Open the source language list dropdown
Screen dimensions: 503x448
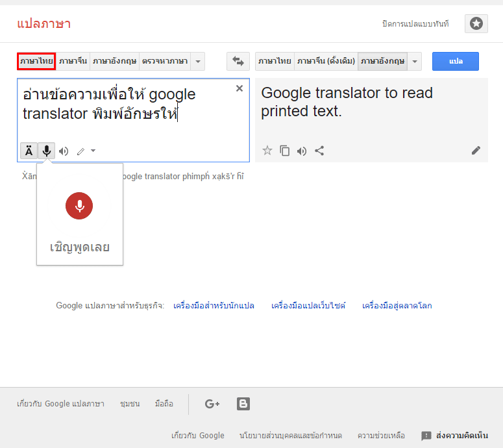click(198, 61)
